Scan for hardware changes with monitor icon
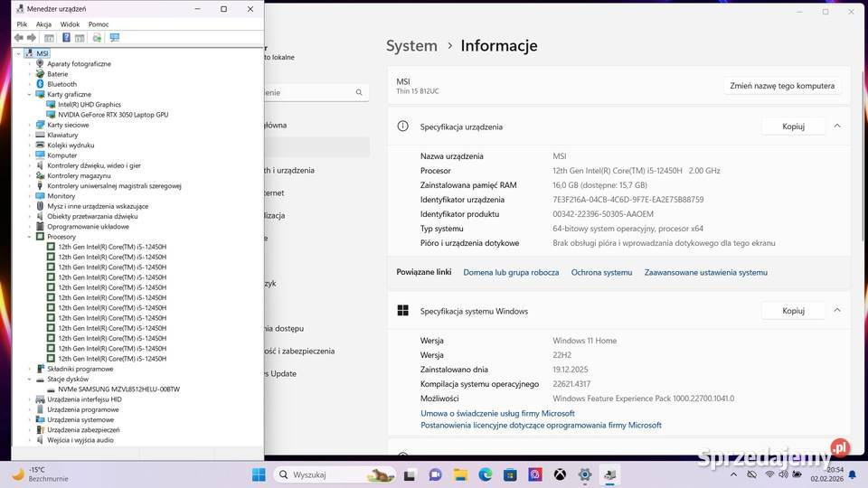The image size is (868, 488). coord(115,38)
